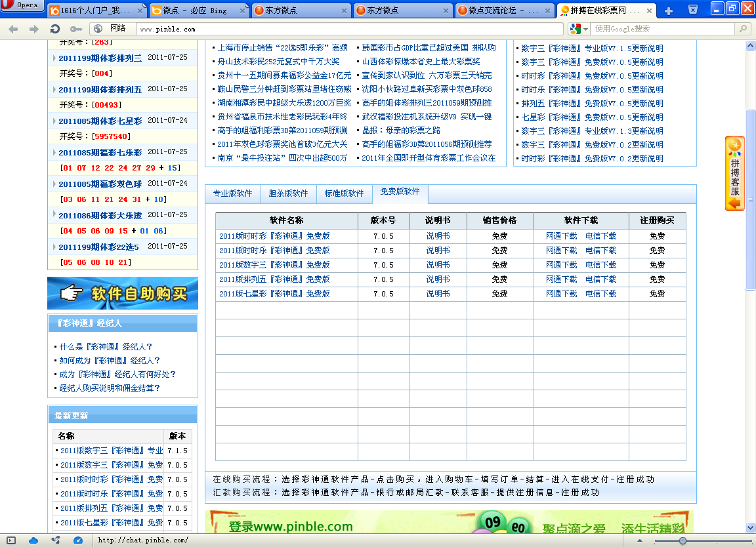Screen dimensions: 756x547
Task: Open the closed tabs trash icon
Action: [x=693, y=10]
